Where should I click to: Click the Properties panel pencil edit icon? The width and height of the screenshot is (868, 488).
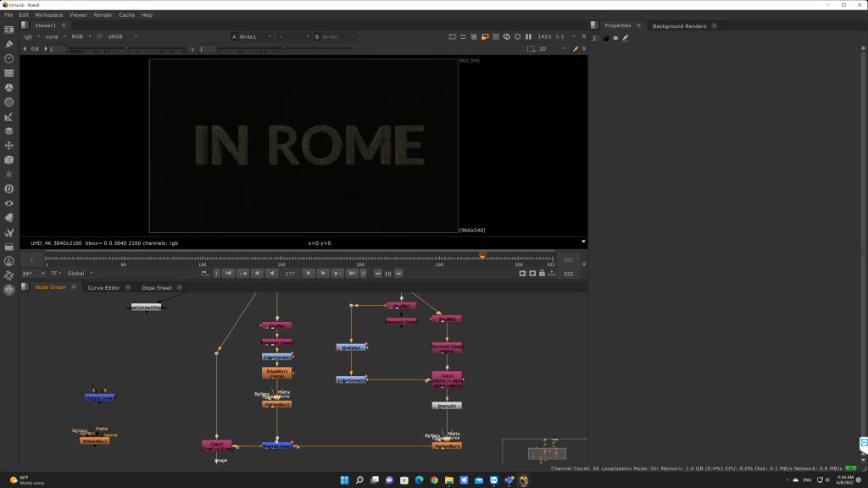626,38
